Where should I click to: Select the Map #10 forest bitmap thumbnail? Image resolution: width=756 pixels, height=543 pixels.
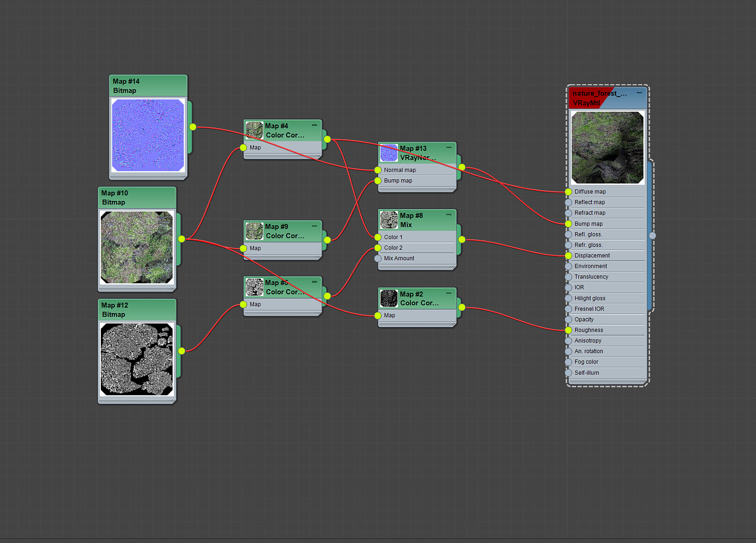[x=137, y=247]
